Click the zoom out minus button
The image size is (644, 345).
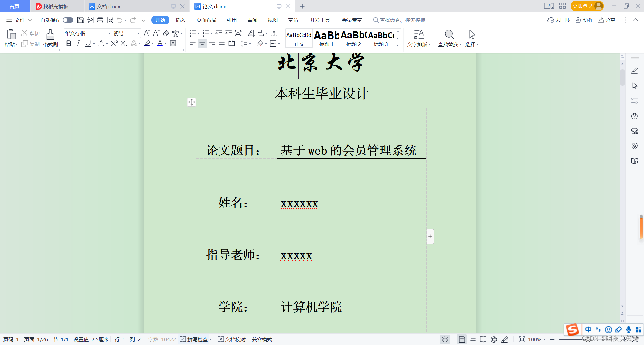click(x=552, y=340)
